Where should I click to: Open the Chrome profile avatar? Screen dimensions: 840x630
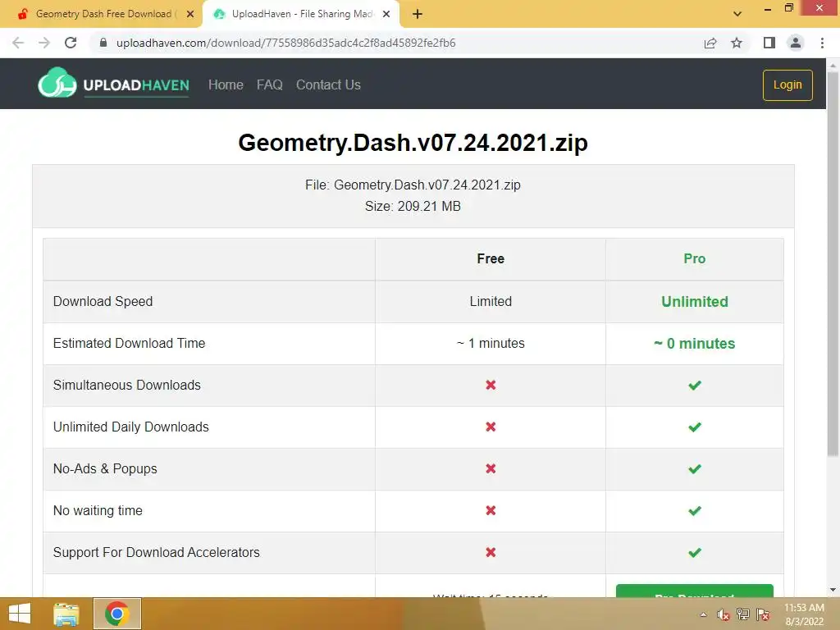click(796, 43)
